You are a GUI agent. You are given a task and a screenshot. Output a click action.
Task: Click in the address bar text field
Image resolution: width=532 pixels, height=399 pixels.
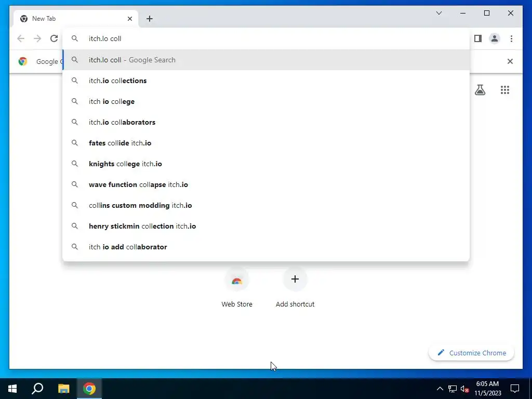(266, 38)
